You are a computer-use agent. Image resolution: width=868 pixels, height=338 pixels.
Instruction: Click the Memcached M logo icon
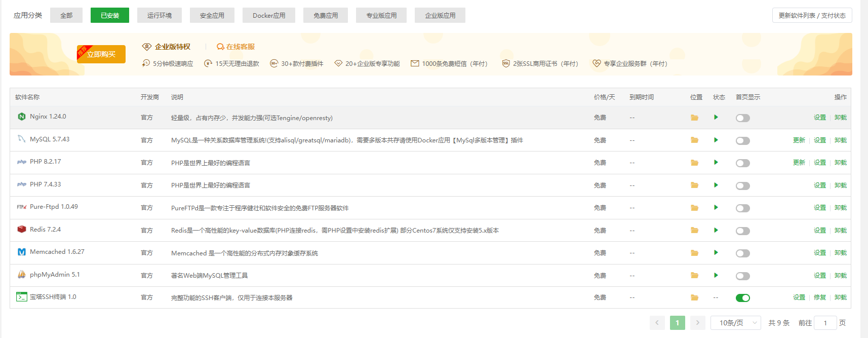click(x=22, y=252)
